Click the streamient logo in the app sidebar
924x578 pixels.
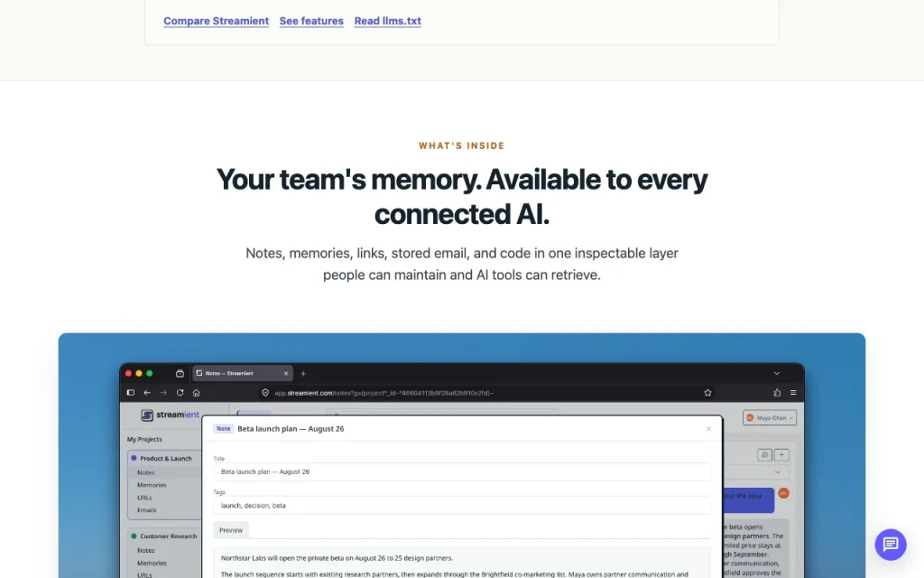(x=171, y=415)
